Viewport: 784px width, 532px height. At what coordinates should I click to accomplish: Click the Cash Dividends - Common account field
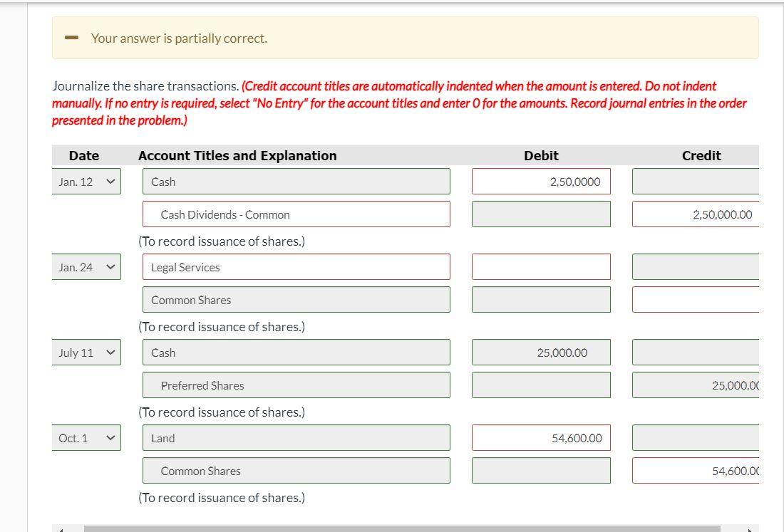tap(296, 214)
